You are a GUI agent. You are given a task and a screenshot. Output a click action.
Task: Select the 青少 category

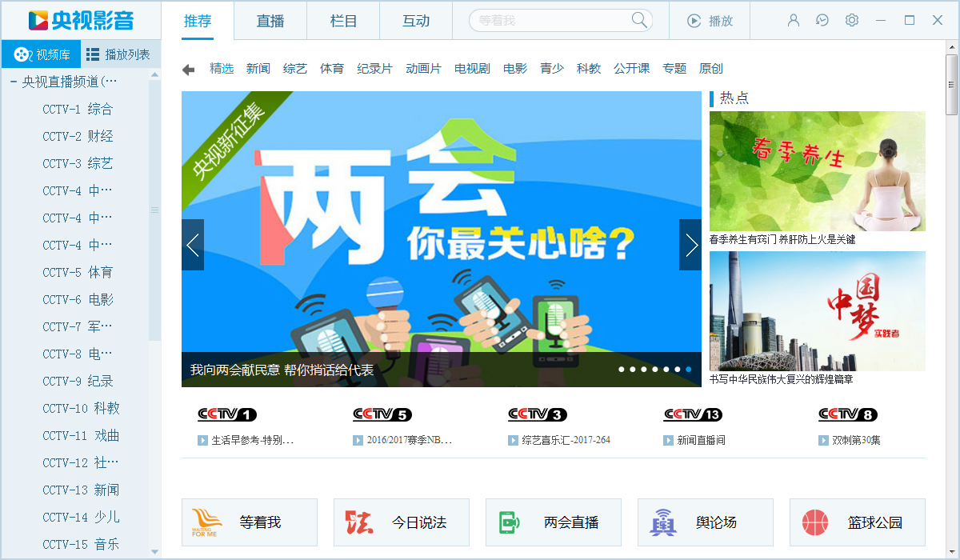click(x=552, y=69)
